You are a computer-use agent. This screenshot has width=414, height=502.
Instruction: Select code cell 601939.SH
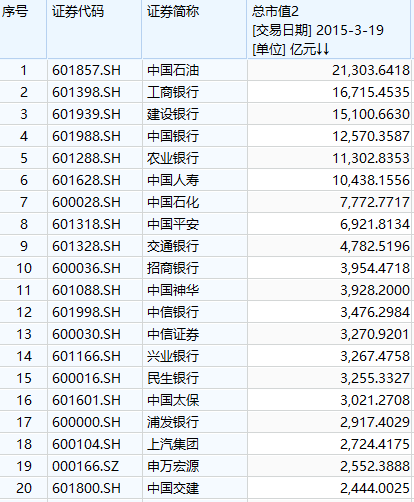point(95,114)
